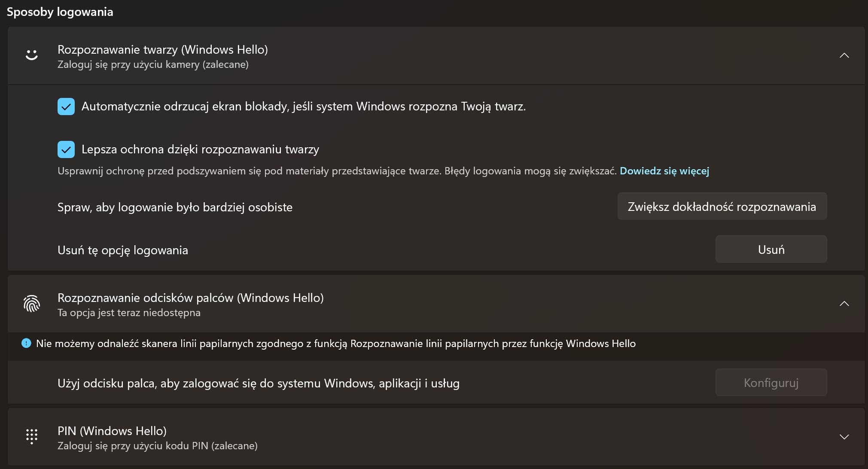The width and height of the screenshot is (868, 469).
Task: Uncheck automatic lock screen dismissal checkbox
Action: pyautogui.click(x=66, y=107)
